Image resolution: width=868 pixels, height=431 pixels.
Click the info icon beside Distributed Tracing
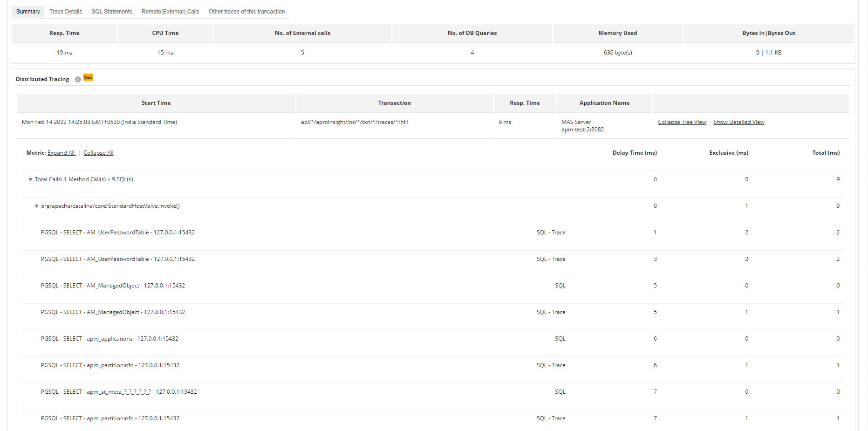tap(78, 79)
